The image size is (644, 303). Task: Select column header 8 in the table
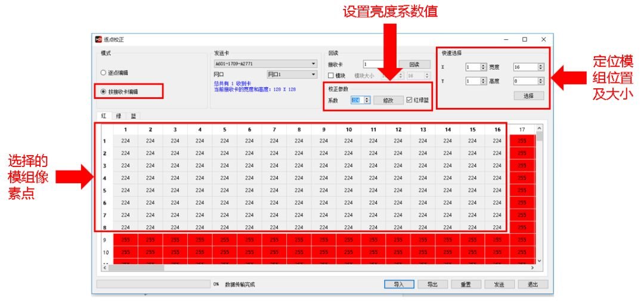(299, 130)
